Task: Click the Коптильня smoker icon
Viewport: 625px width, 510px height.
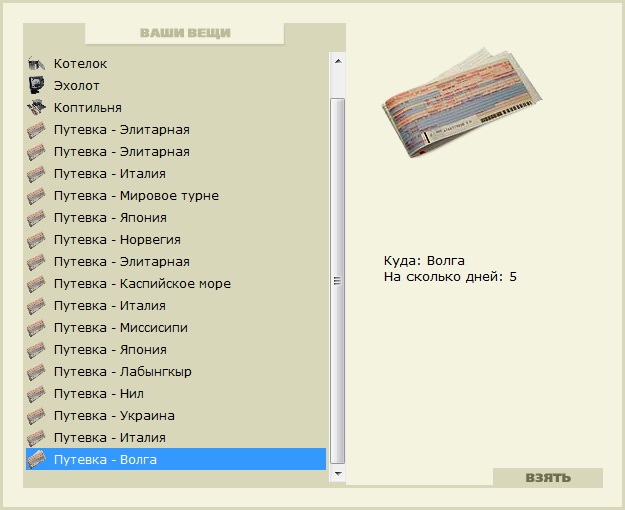Action: [x=36, y=107]
